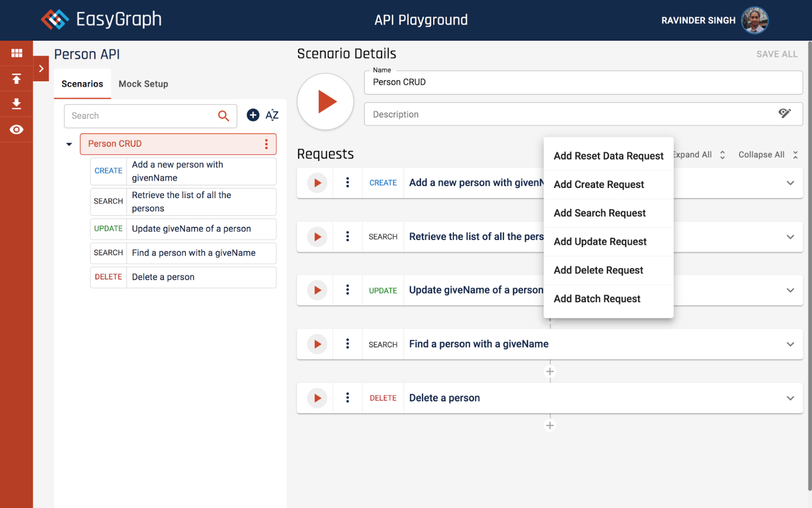Run the whole Person CRUD scenario
Image resolution: width=812 pixels, height=508 pixels.
pos(325,102)
